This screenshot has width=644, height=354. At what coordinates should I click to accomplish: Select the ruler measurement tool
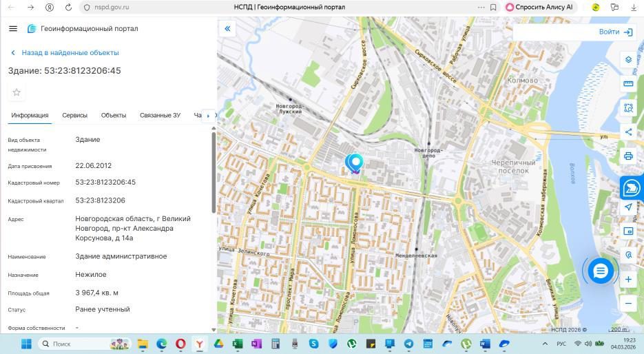click(x=628, y=84)
